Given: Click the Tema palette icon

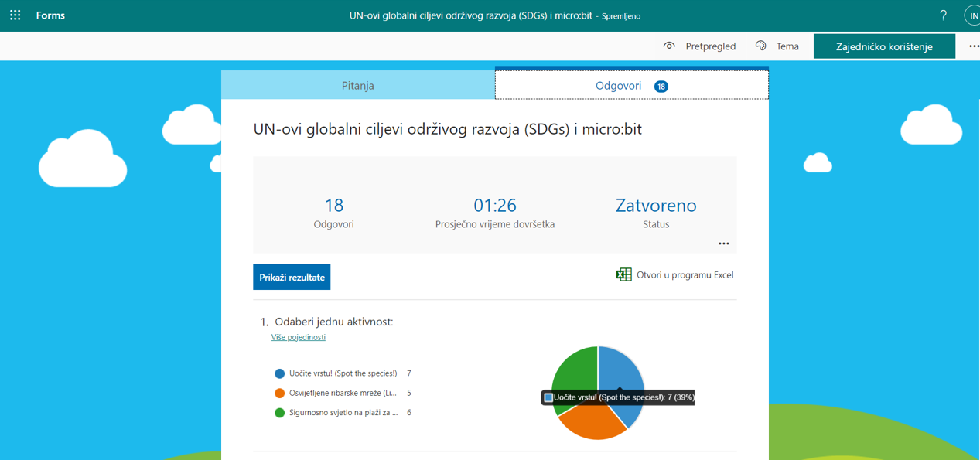Looking at the screenshot, I should (x=761, y=46).
